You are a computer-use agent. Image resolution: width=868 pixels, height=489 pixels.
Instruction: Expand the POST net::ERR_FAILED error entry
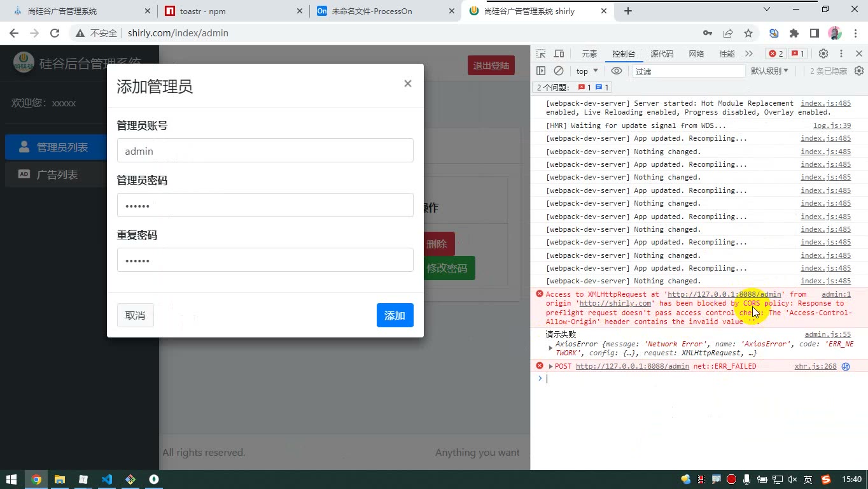tap(551, 366)
